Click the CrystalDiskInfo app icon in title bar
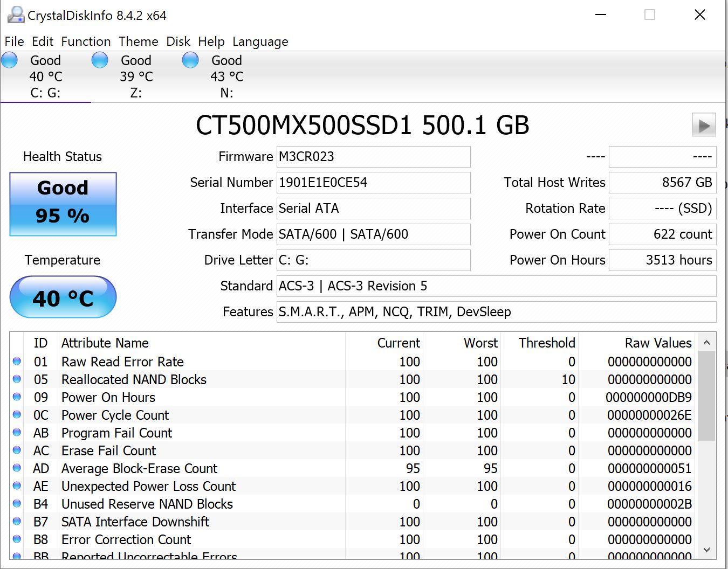This screenshot has width=728, height=569. pos(16,15)
